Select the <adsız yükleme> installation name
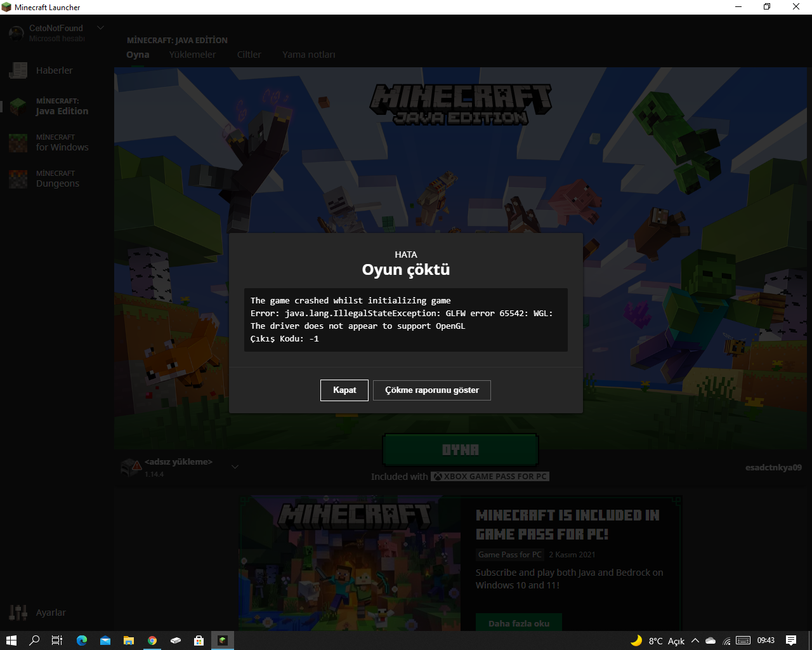This screenshot has width=812, height=650. coord(178,462)
